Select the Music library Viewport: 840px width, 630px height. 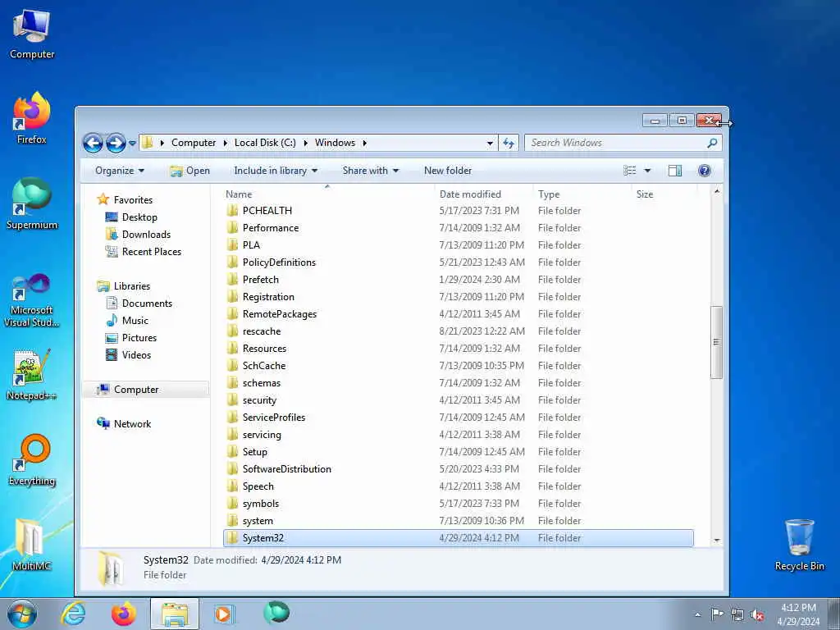[135, 321]
